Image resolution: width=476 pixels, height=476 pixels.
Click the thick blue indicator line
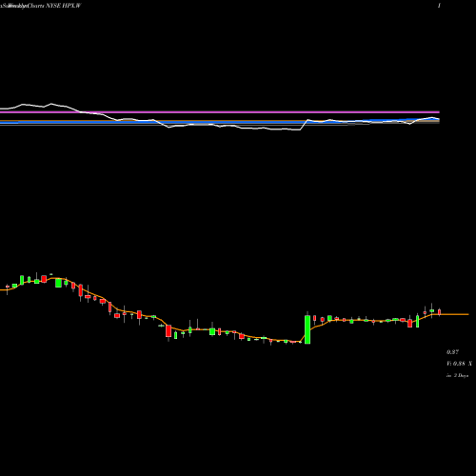point(220,122)
